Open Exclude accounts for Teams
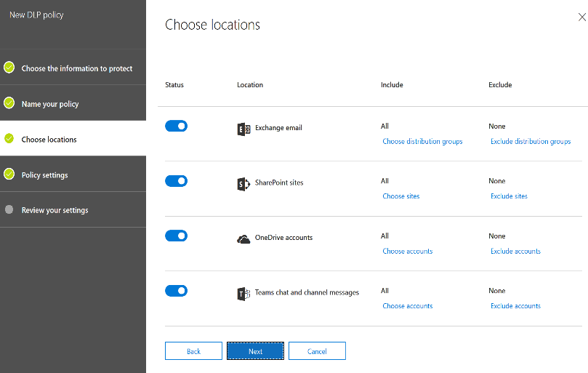The image size is (588, 373). [x=515, y=306]
